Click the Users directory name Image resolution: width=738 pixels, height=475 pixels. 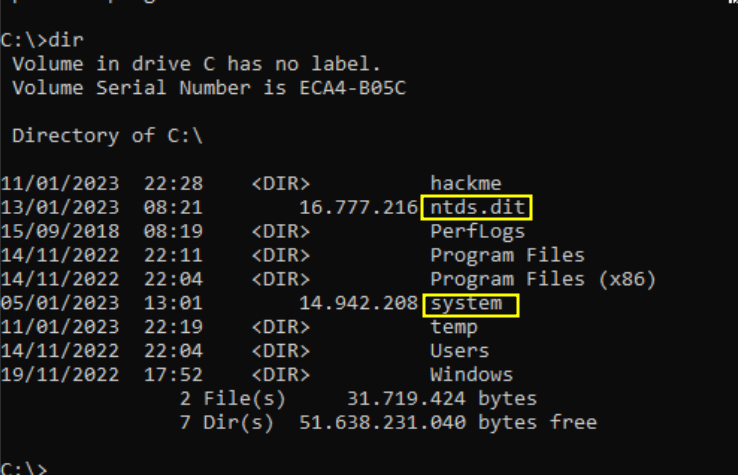pyautogui.click(x=459, y=352)
